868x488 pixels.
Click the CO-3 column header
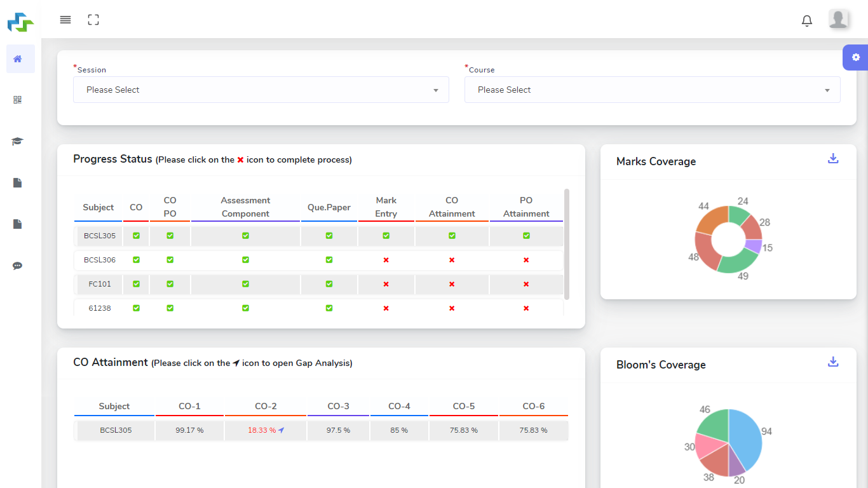point(338,406)
